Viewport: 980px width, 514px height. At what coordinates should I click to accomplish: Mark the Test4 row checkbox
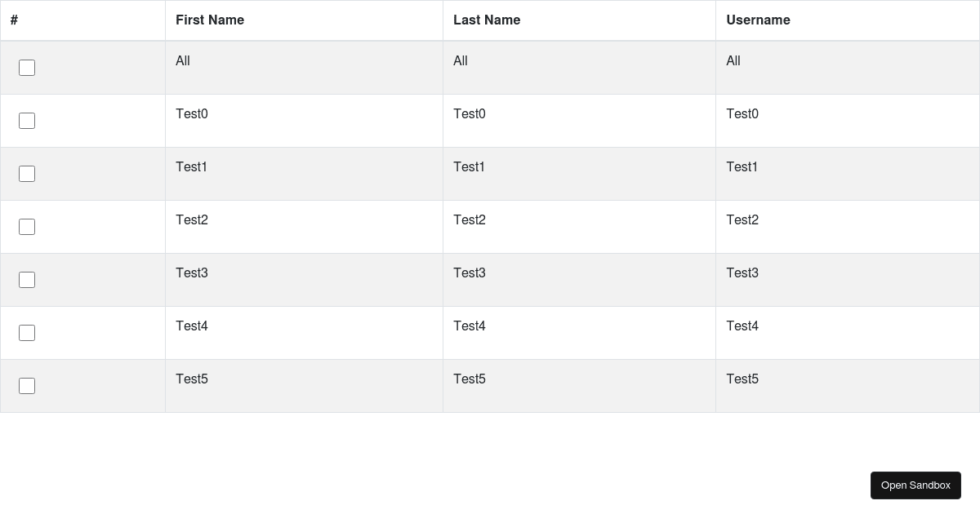click(27, 333)
